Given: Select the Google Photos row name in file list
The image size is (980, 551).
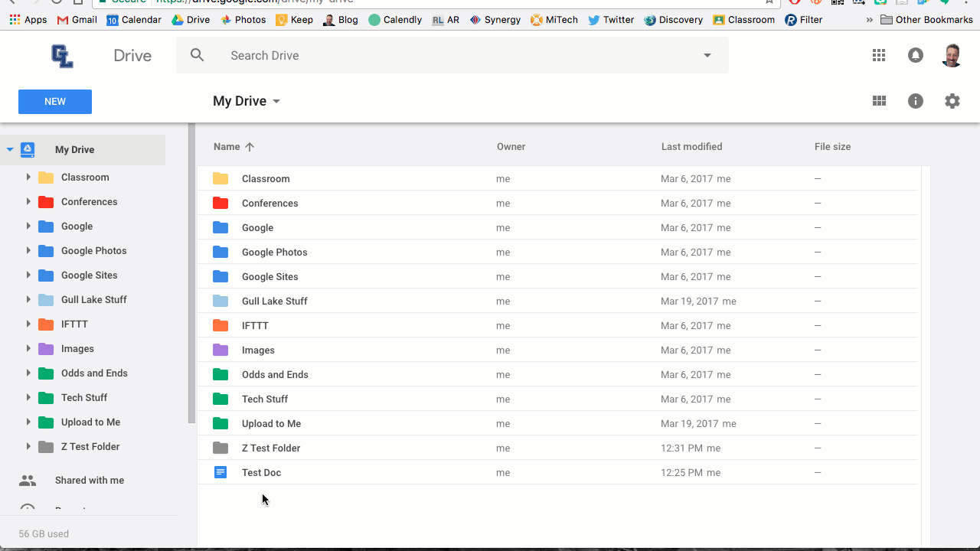Looking at the screenshot, I should [x=275, y=252].
